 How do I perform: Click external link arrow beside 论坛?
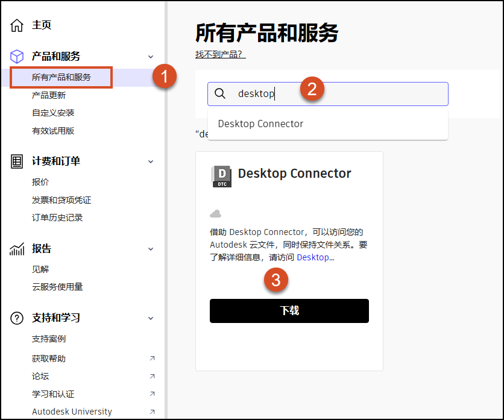pyautogui.click(x=152, y=376)
